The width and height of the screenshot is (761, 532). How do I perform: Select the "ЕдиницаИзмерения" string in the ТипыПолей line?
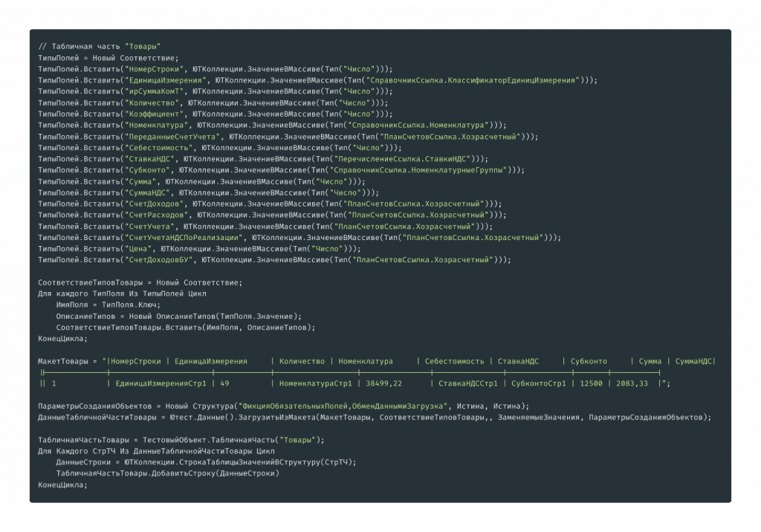[166, 80]
